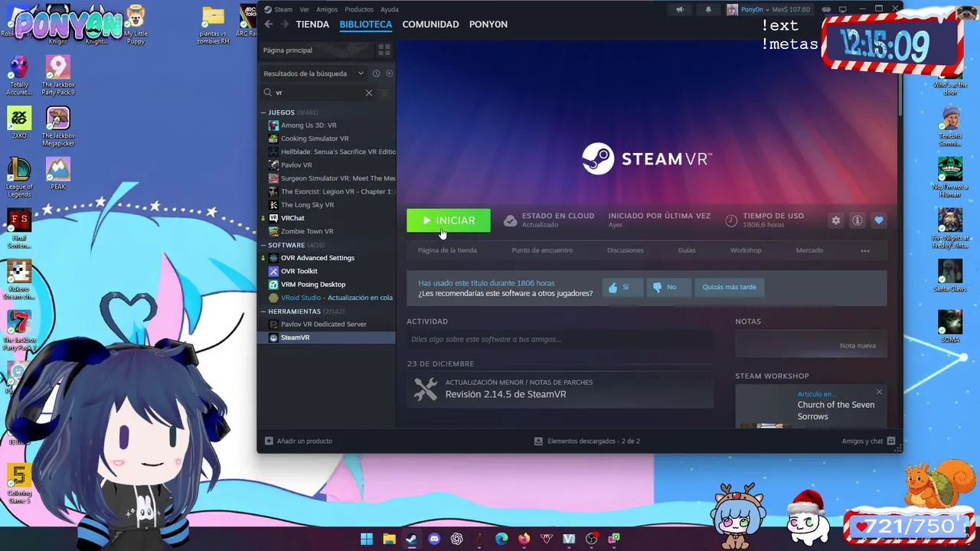
Task: Switch library to collections grid view icon
Action: click(x=384, y=50)
